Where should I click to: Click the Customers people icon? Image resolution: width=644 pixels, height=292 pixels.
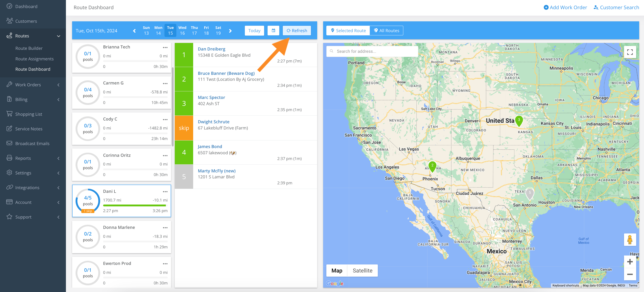[x=9, y=21]
